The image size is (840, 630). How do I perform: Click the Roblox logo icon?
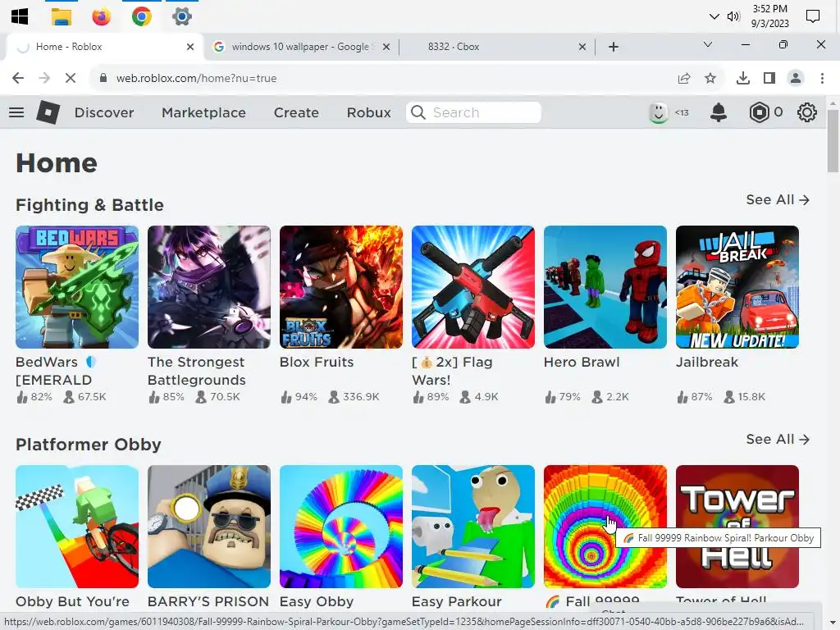pyautogui.click(x=48, y=112)
